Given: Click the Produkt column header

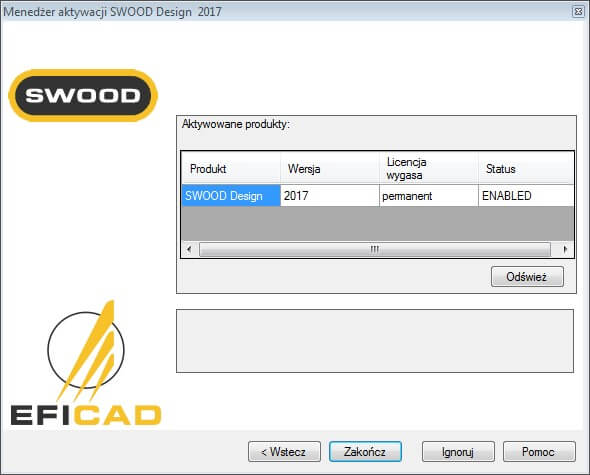Looking at the screenshot, I should tap(231, 168).
